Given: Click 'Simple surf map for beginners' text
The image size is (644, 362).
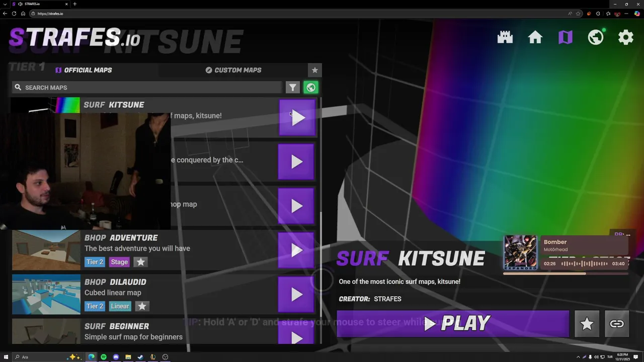Looking at the screenshot, I should [x=133, y=337].
